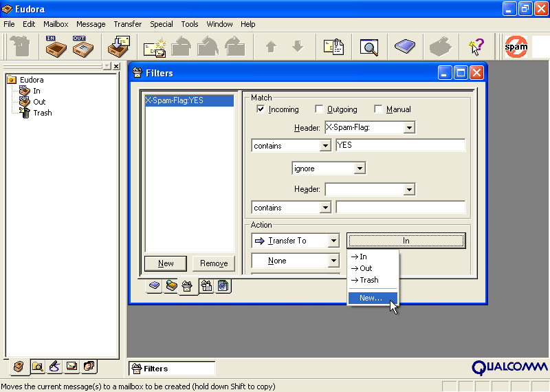This screenshot has height=392, width=550.
Task: Click the Attach File toolbar icon
Action: coord(333,47)
